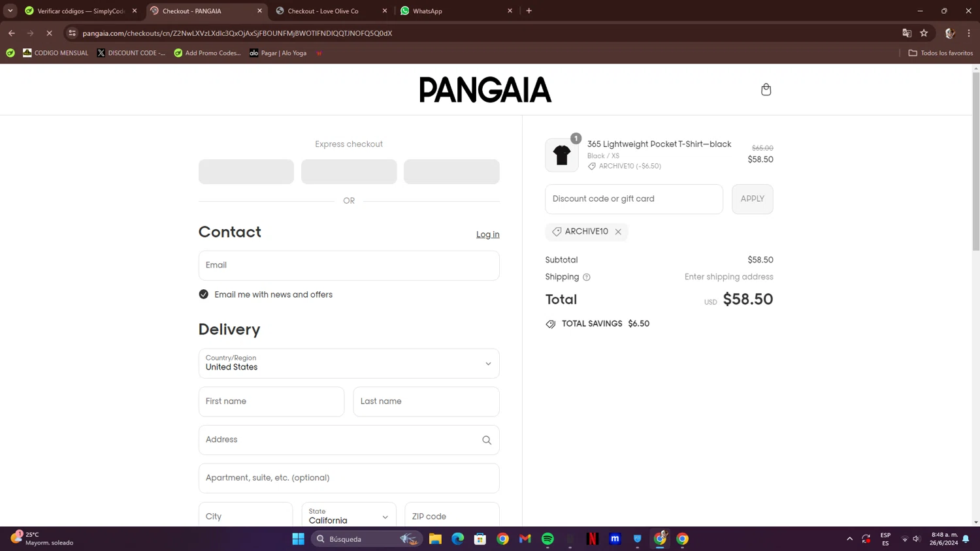Click the address search magnifier icon
This screenshot has width=980, height=551.
coord(487,440)
